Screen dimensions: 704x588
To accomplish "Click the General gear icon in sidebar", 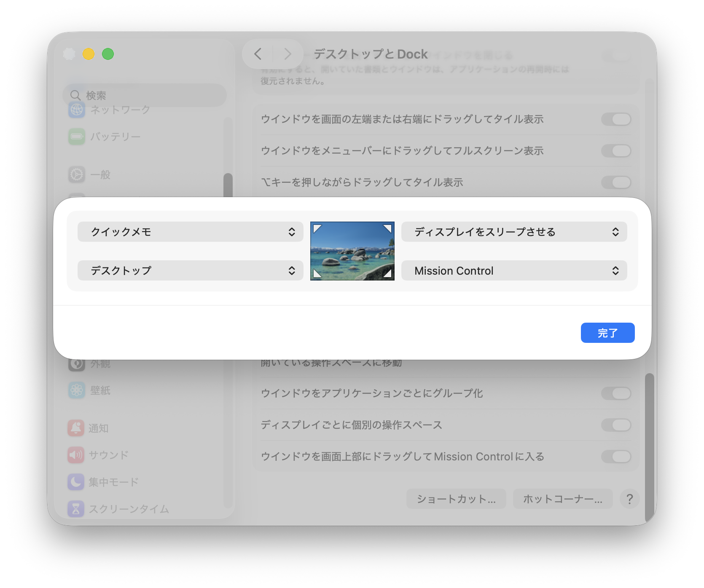I will (77, 174).
